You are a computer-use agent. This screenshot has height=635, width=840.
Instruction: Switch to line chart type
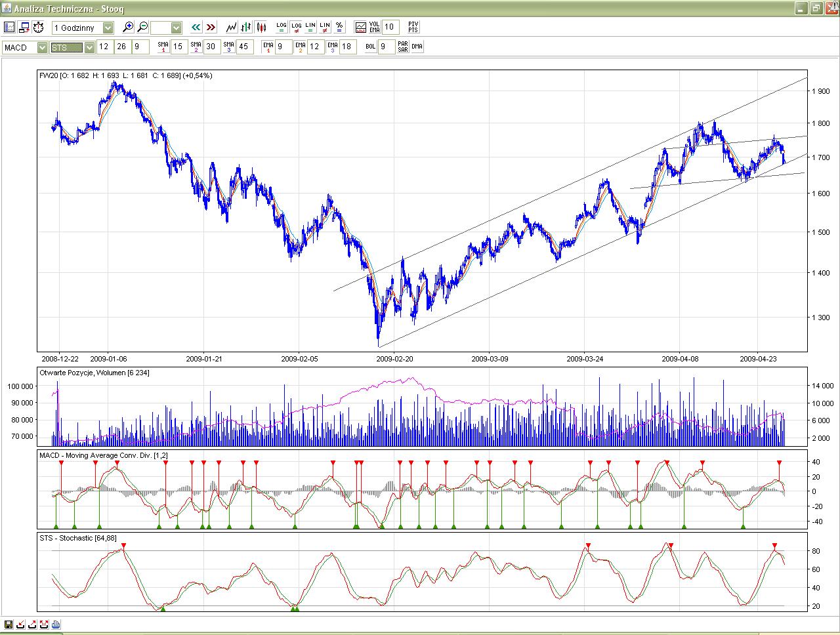232,28
